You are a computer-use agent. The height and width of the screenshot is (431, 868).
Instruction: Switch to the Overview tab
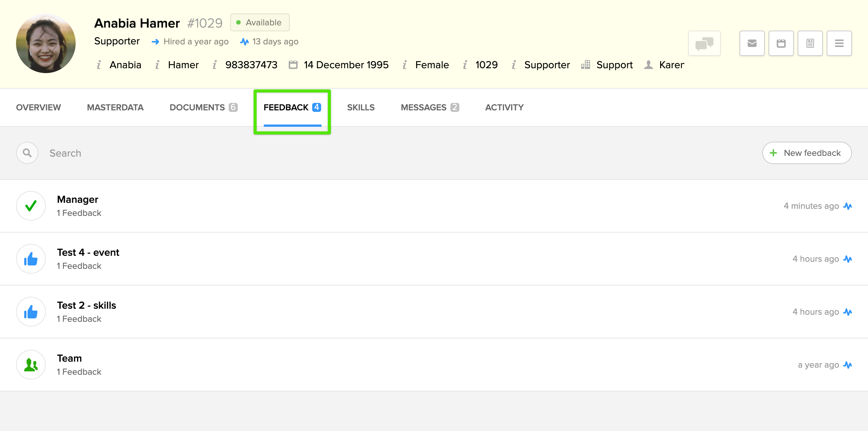point(38,107)
